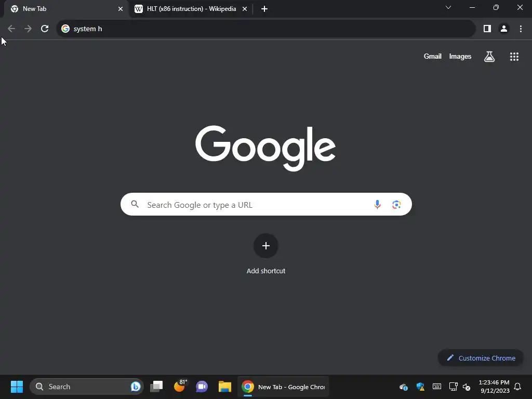Click the magnifier icon in search box
Image resolution: width=532 pixels, height=399 pixels.
[135, 204]
